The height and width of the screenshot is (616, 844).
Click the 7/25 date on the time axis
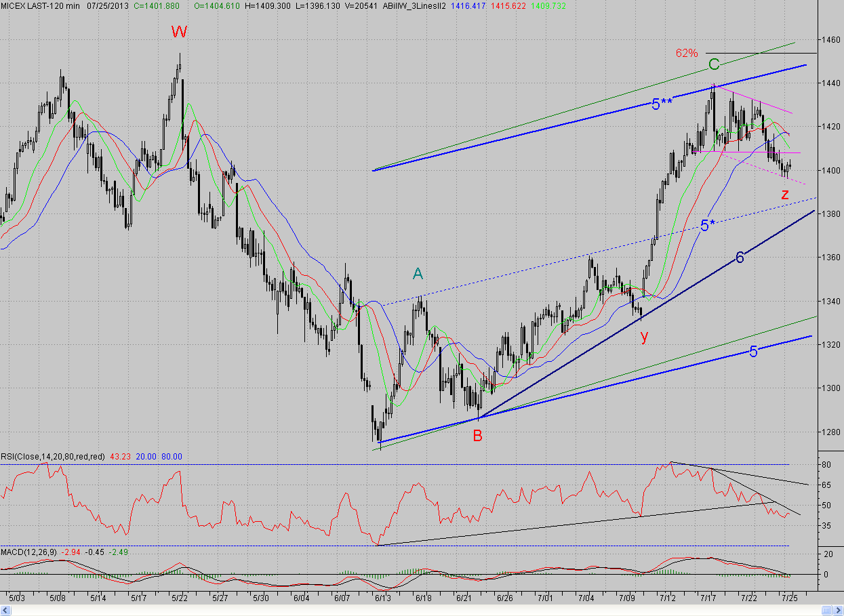pos(789,598)
